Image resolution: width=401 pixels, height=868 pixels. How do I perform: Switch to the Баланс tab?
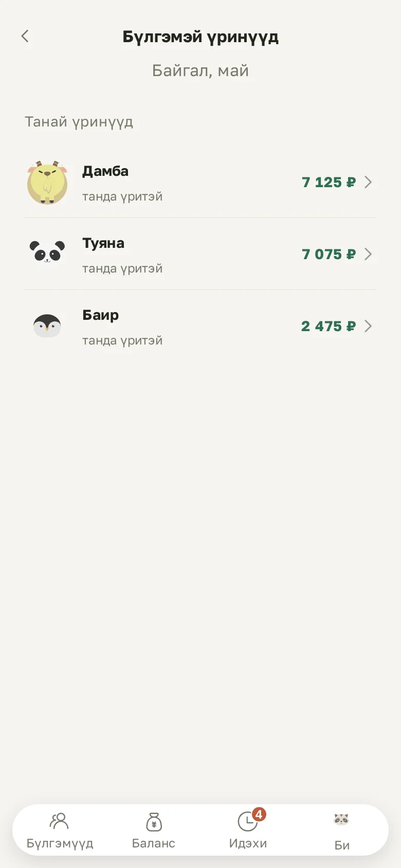(x=154, y=830)
